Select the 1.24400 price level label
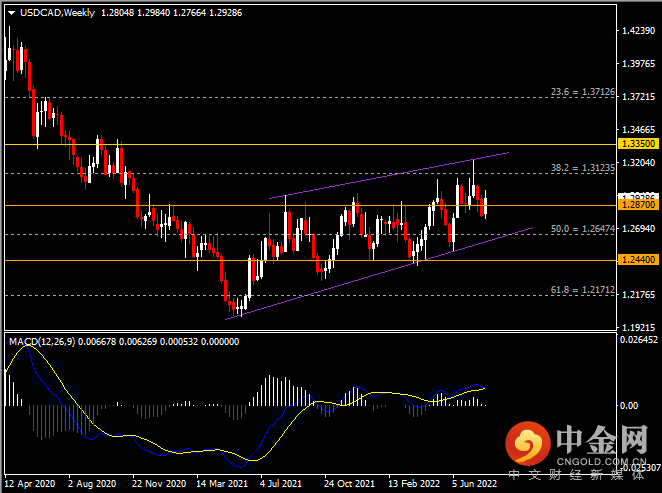Screen dimensions: 662x493 coord(638,260)
